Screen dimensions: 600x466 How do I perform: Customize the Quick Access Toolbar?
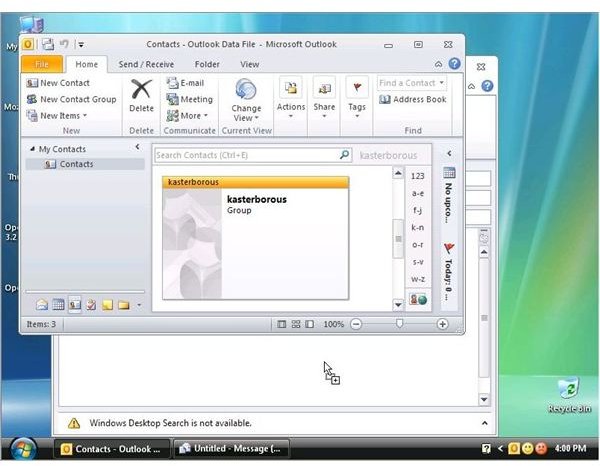point(81,45)
